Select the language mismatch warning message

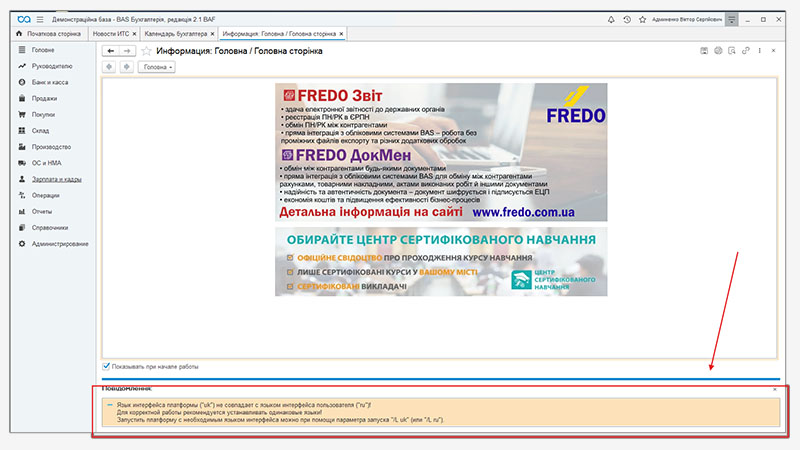pos(441,412)
